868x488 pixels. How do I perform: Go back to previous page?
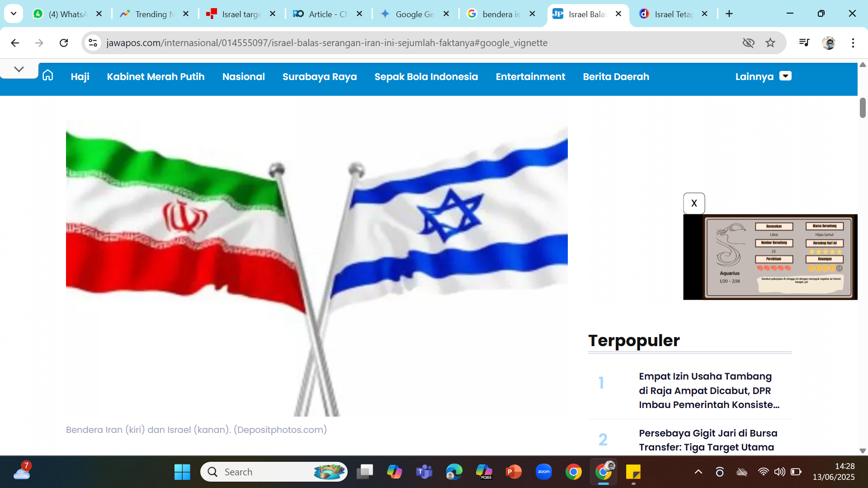[x=15, y=42]
